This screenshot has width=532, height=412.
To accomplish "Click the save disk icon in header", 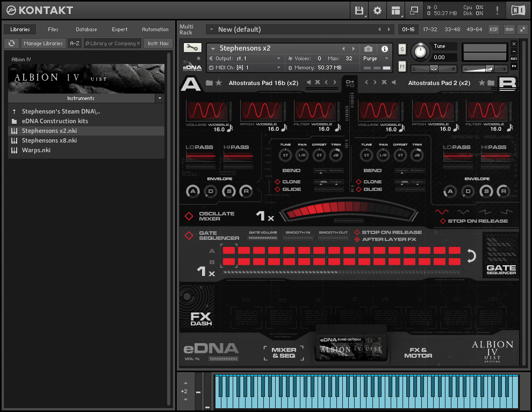I will click(360, 10).
